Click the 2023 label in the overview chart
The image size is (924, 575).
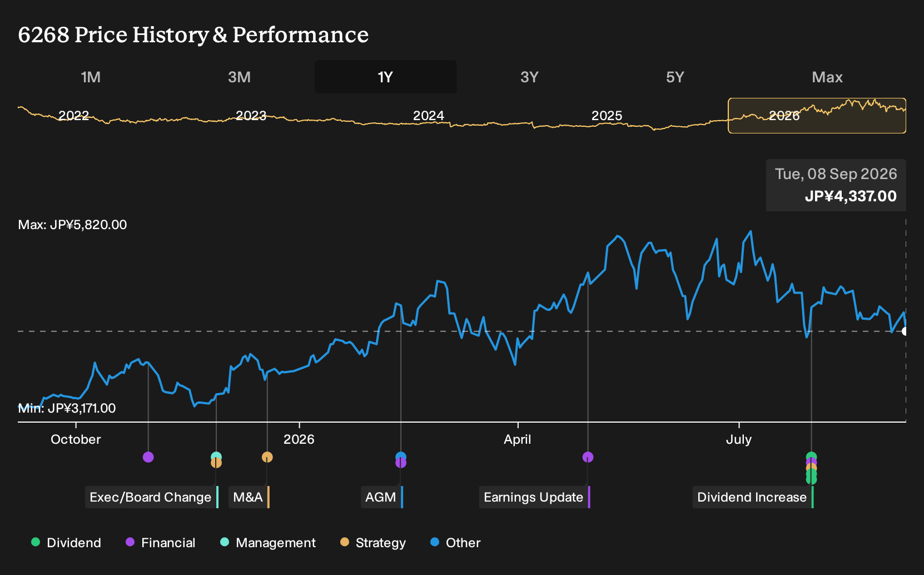point(251,116)
